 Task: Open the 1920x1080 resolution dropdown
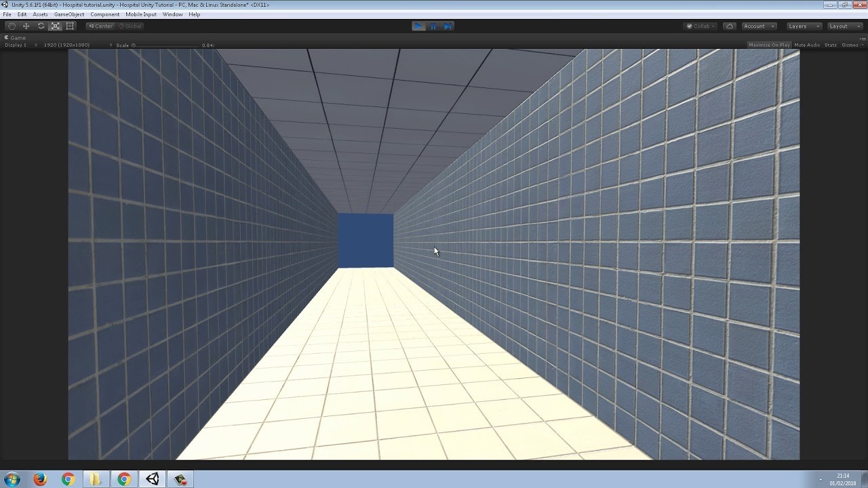[77, 45]
